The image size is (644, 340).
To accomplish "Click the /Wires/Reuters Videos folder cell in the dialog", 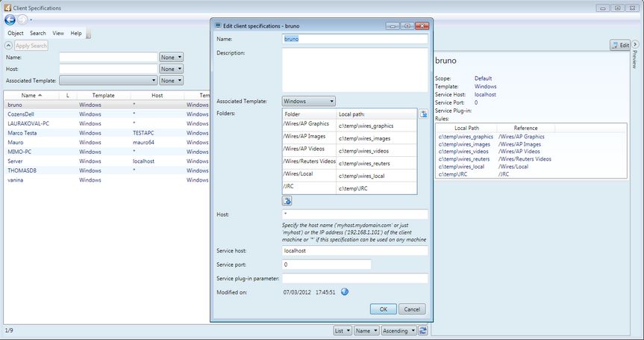I will 309,161.
